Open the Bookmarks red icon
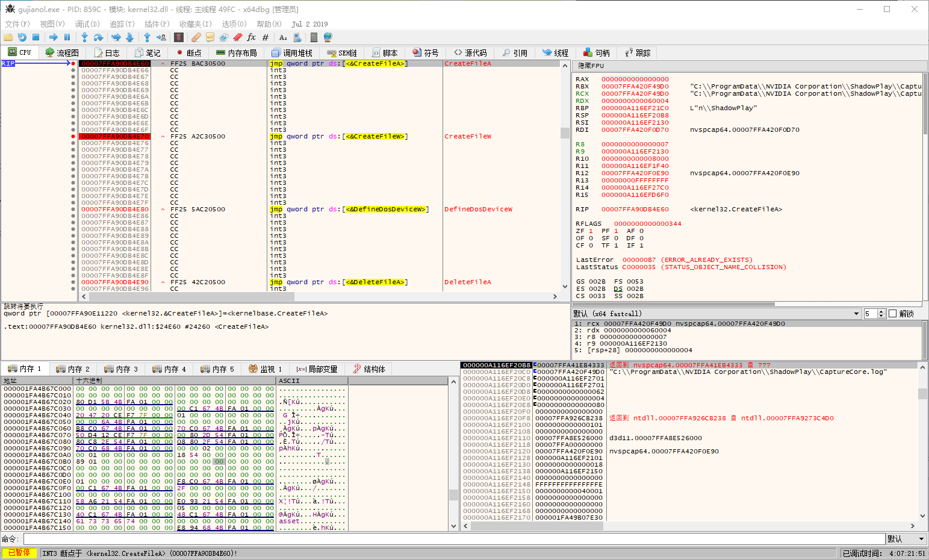This screenshot has width=929, height=560. (238, 37)
